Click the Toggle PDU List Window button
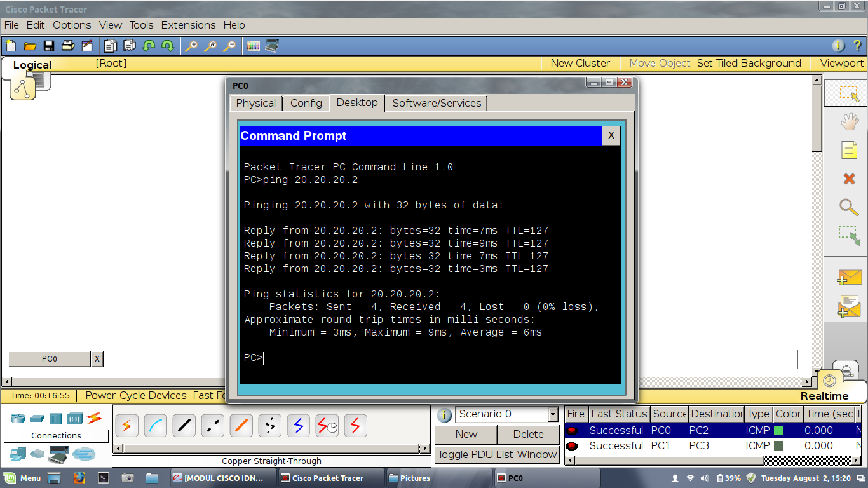 coord(497,454)
